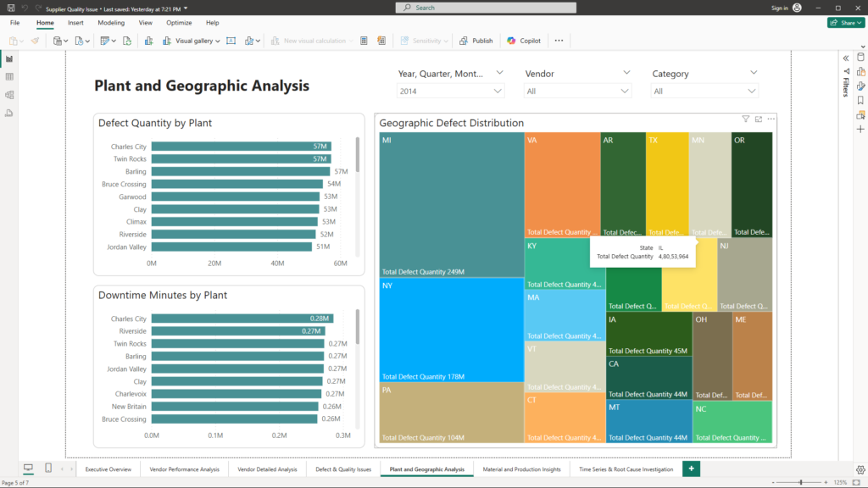Go to the Executive Overview page tab
The width and height of the screenshot is (868, 488).
click(108, 469)
